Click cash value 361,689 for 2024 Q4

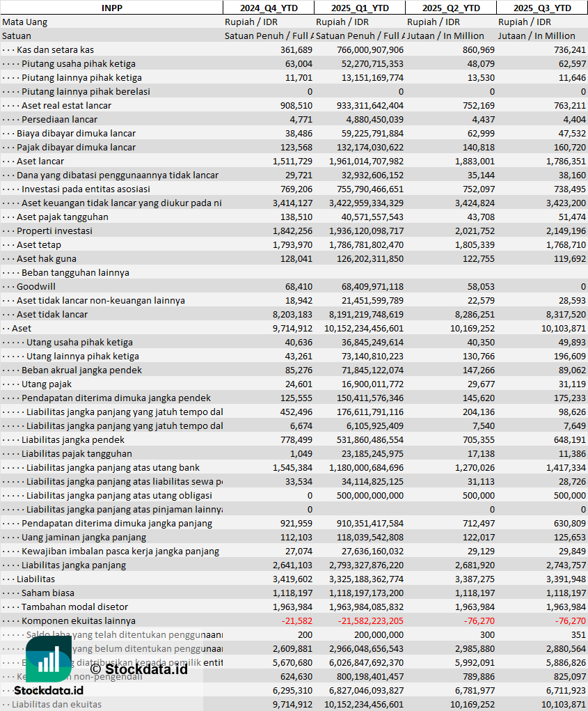coord(296,50)
